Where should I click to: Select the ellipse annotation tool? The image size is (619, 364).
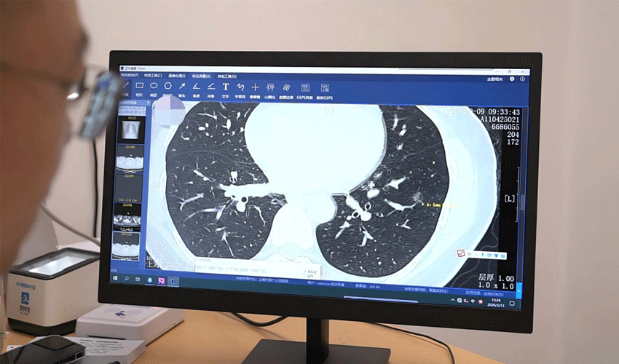pos(154,86)
